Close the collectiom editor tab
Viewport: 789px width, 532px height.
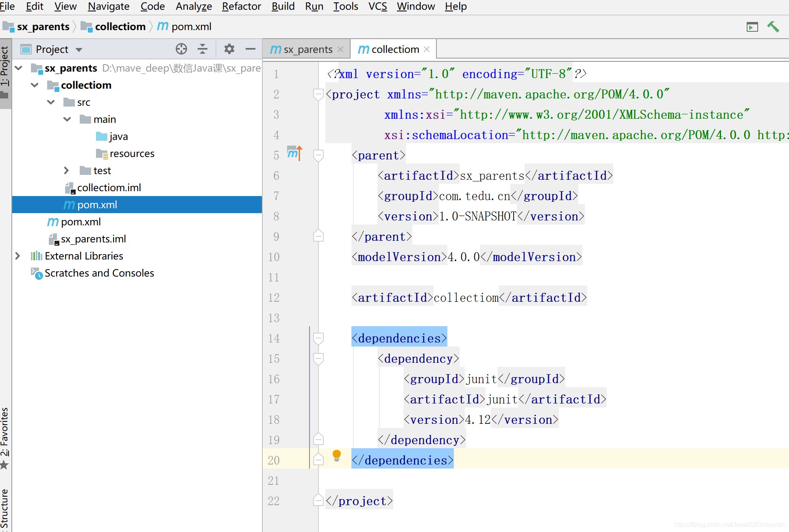[427, 49]
